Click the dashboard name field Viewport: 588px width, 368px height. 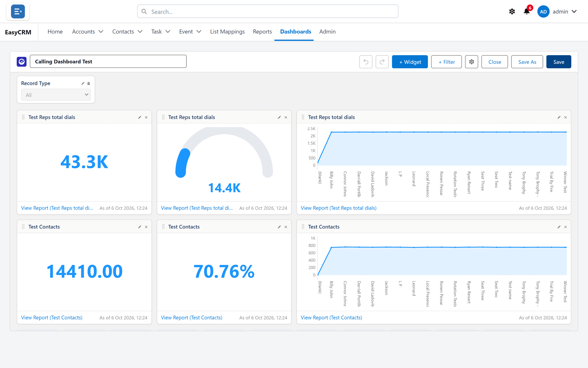click(108, 62)
